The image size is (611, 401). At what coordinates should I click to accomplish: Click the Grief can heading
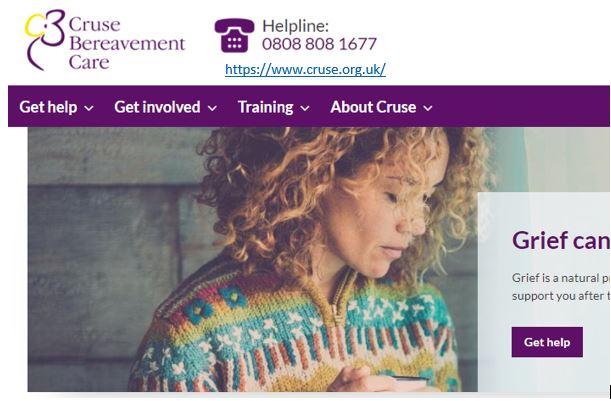561,240
